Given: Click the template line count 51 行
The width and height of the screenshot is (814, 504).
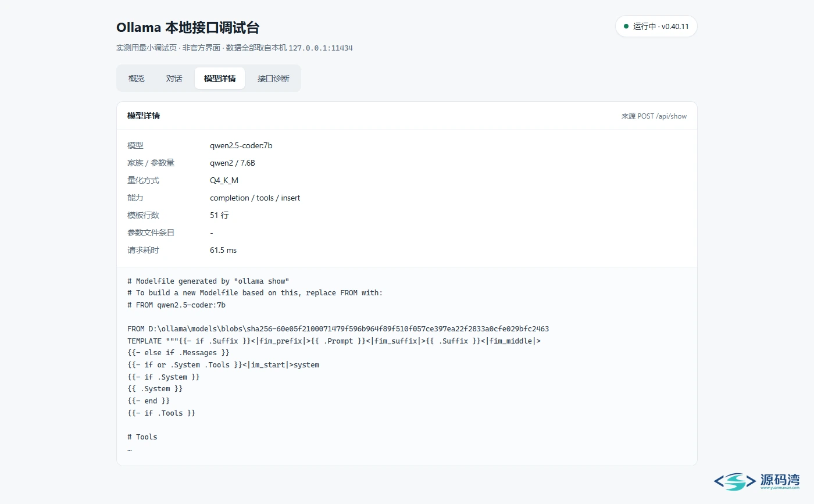Looking at the screenshot, I should 219,215.
